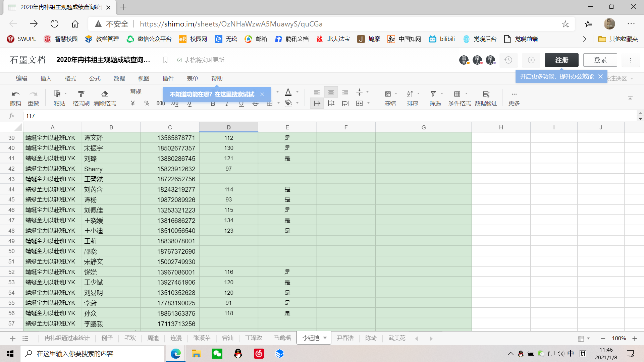644x362 pixels.
Task: Open the 数据 menu
Action: 119,78
